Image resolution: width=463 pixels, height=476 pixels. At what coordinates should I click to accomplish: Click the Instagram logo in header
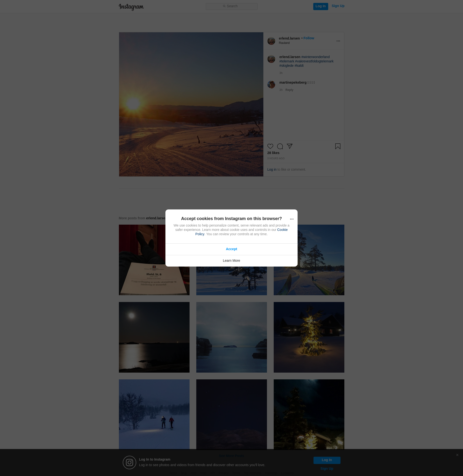(131, 7)
